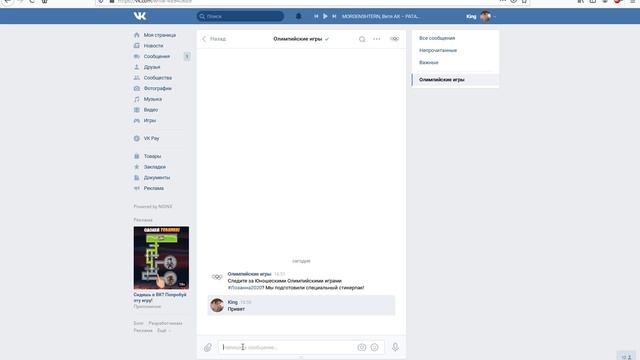Click King's avatar beside the Привет message

(217, 305)
